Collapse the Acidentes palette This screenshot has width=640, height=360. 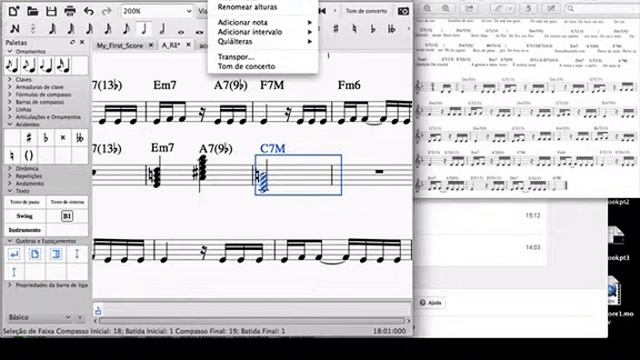pos(10,124)
